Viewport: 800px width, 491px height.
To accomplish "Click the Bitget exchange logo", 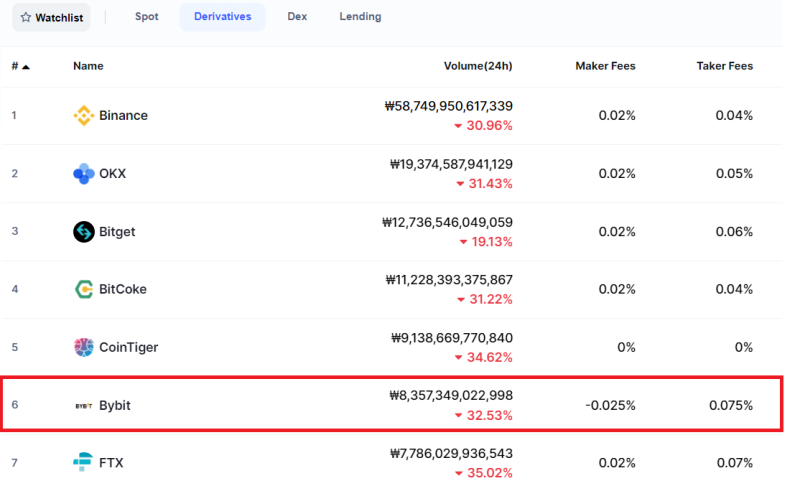I will coord(84,232).
